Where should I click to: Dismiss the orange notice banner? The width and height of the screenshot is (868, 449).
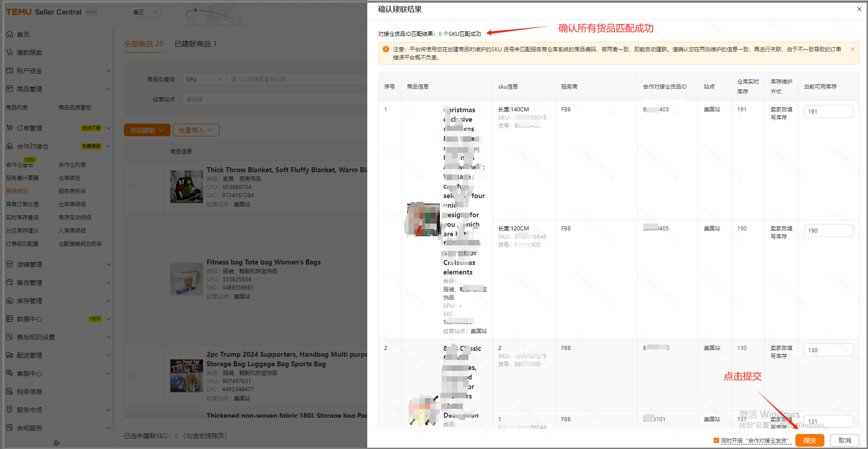(x=852, y=49)
